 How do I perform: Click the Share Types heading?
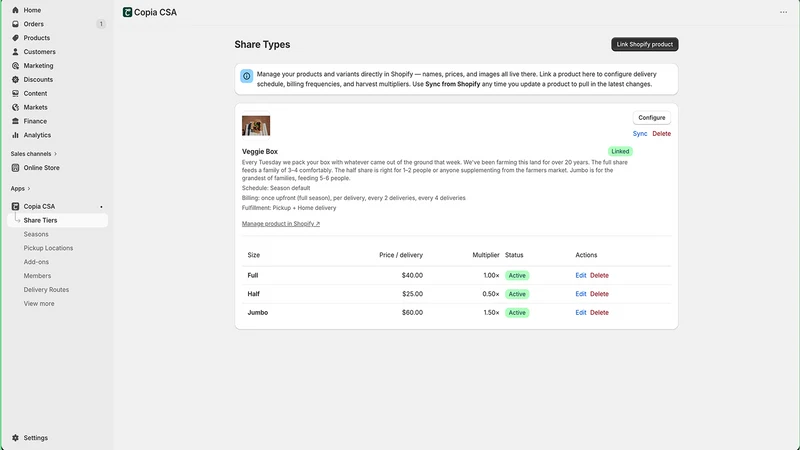click(x=262, y=44)
